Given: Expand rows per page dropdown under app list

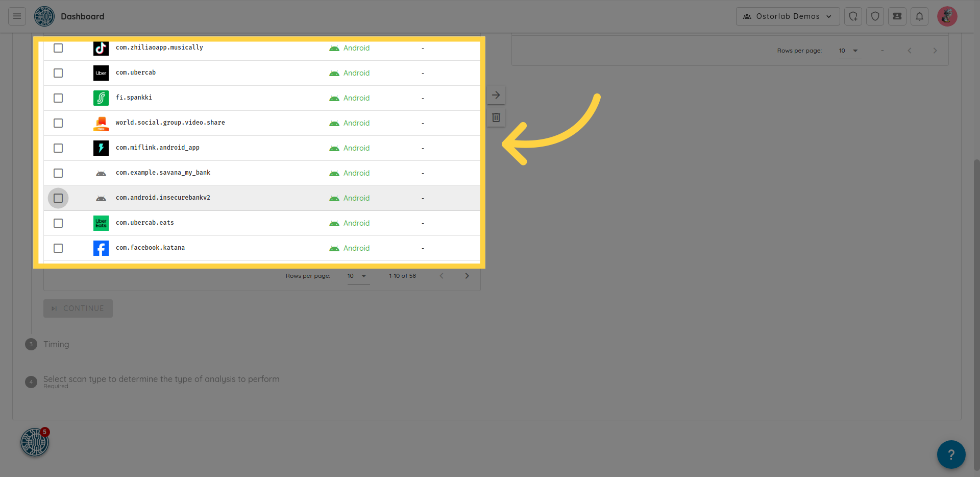Looking at the screenshot, I should pyautogui.click(x=358, y=276).
